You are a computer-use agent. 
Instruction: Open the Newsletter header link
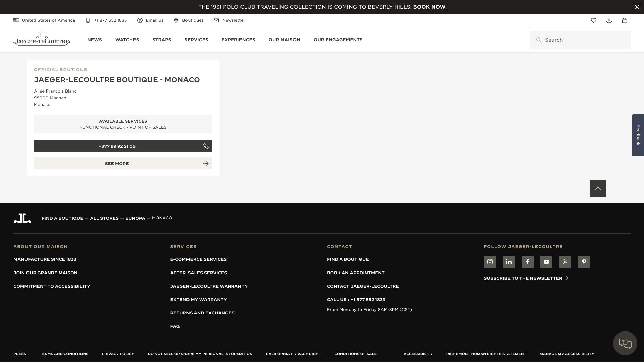point(229,20)
